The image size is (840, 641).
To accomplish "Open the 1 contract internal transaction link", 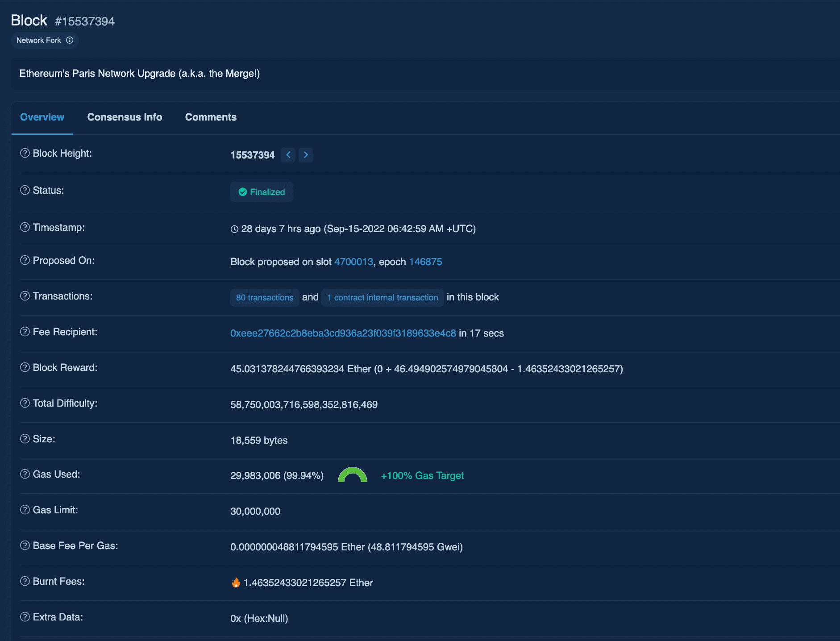I will point(383,298).
